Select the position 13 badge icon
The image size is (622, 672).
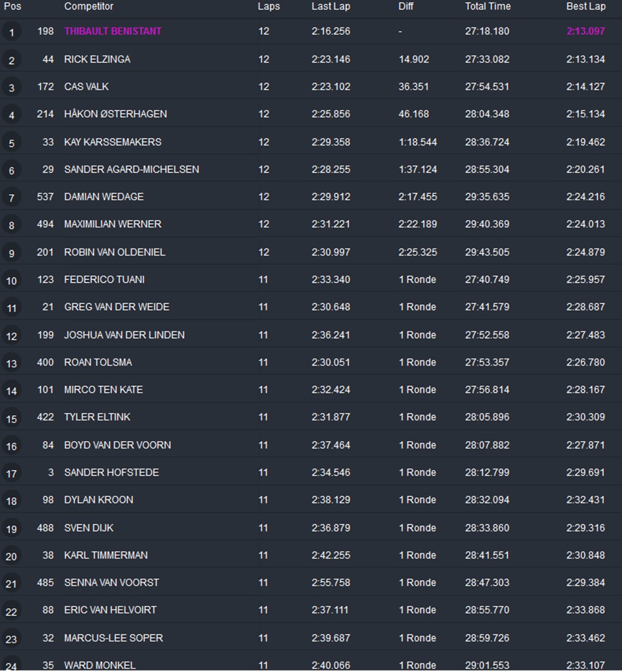point(11,363)
